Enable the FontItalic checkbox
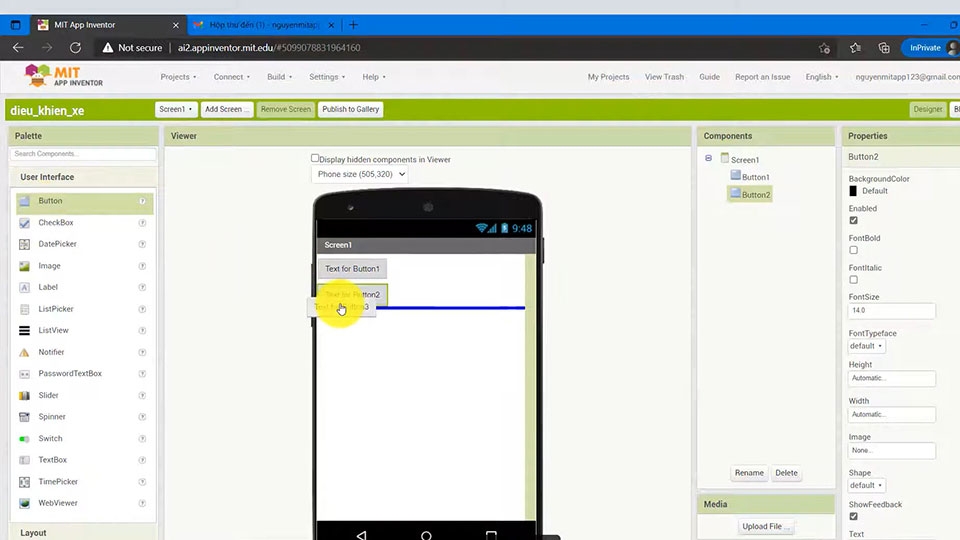Image resolution: width=960 pixels, height=540 pixels. tap(853, 280)
